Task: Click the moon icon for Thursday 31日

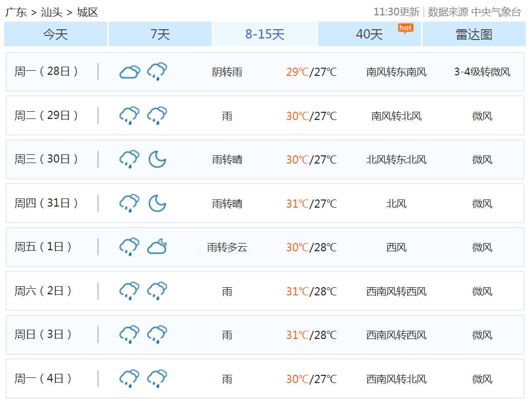Action: click(x=157, y=204)
